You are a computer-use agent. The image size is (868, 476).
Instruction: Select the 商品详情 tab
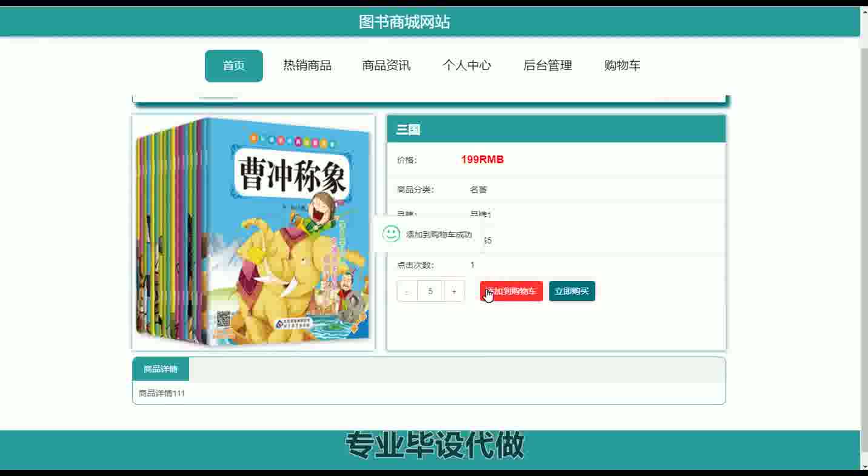tap(161, 369)
